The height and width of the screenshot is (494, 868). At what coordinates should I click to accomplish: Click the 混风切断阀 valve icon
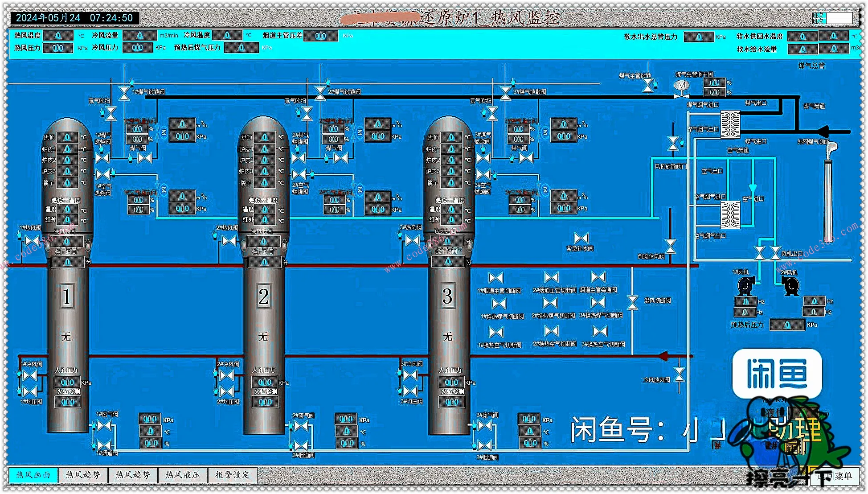pos(632,302)
